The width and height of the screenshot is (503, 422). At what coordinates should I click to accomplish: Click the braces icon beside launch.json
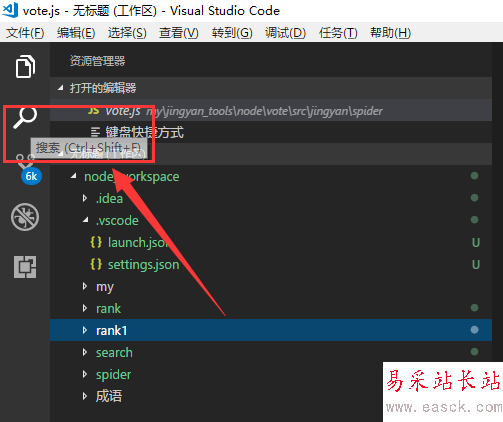coord(96,242)
